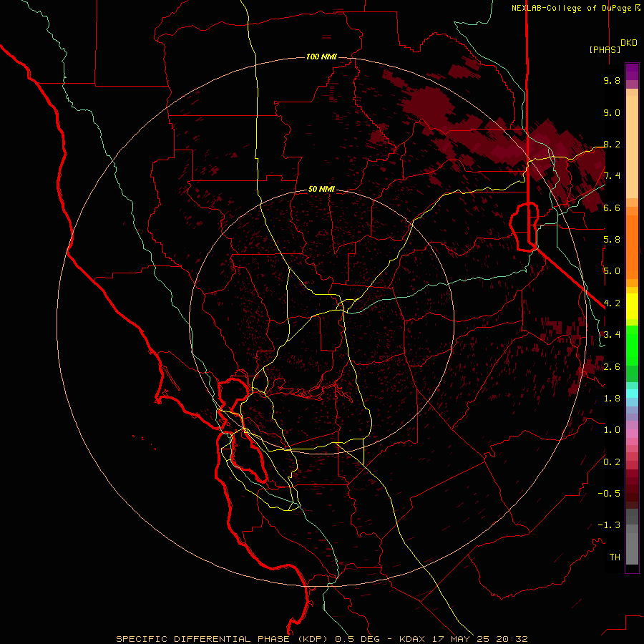
Task: Click the bright green band of color bar
Action: coord(632,345)
